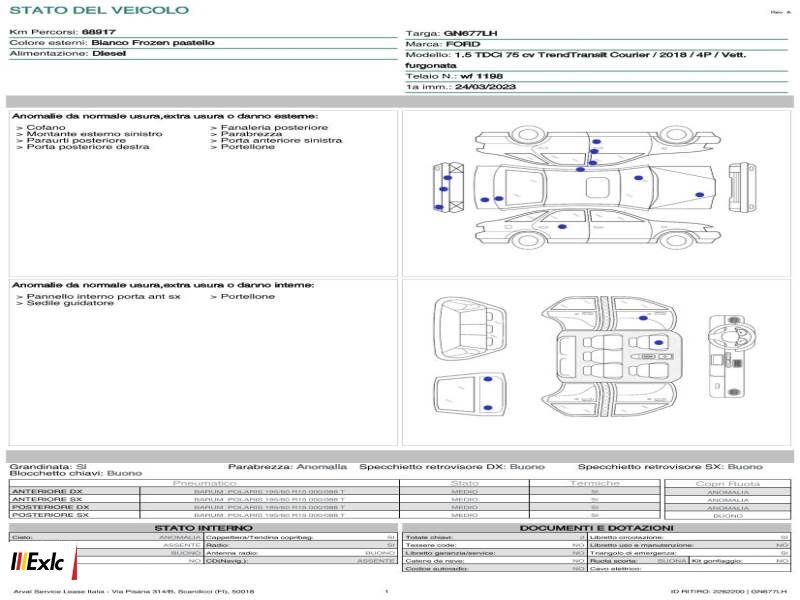Click the open boot interior diagram

[470, 330]
